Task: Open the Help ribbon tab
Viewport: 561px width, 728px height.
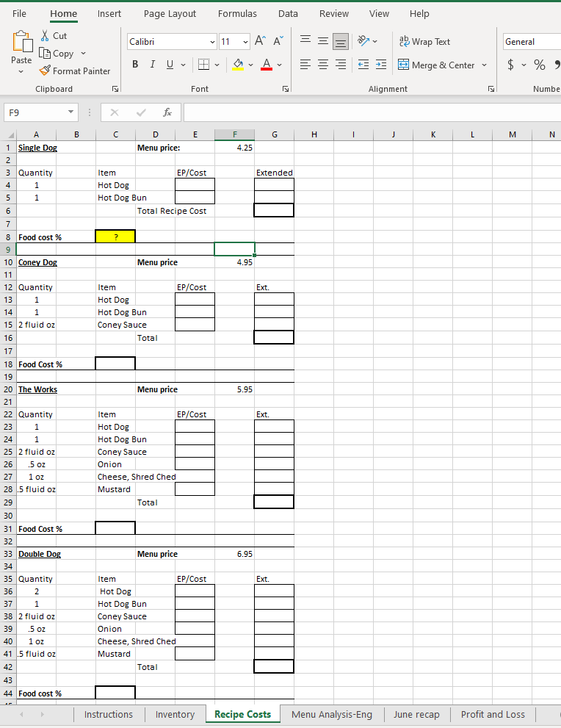Action: [419, 14]
